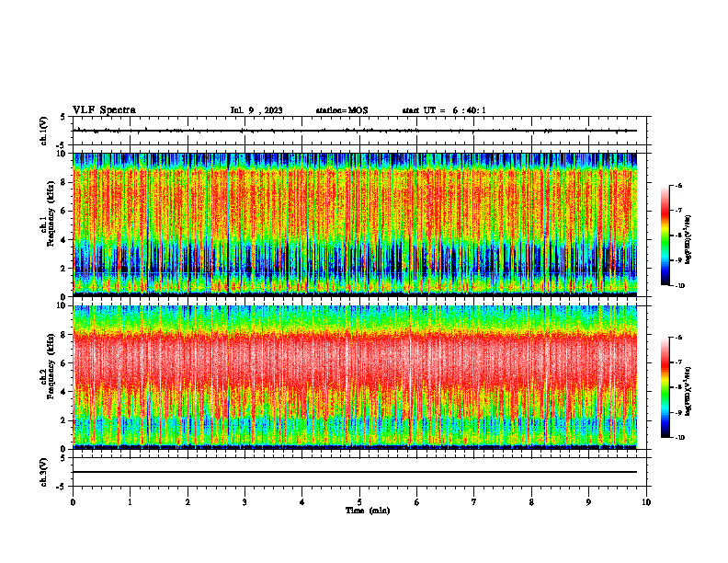The height and width of the screenshot is (563, 728).
Task: Click the ch.2 spectrogram colorbar
Action: point(665,387)
